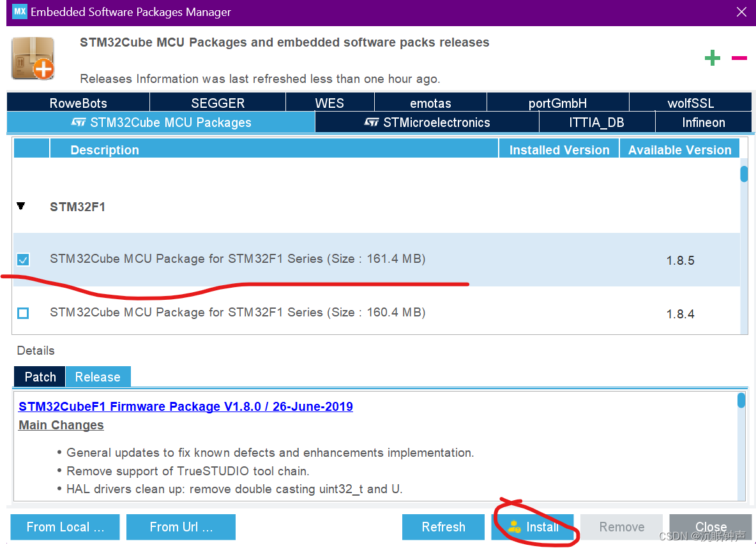Click the From Local button
756x548 pixels.
[65, 527]
